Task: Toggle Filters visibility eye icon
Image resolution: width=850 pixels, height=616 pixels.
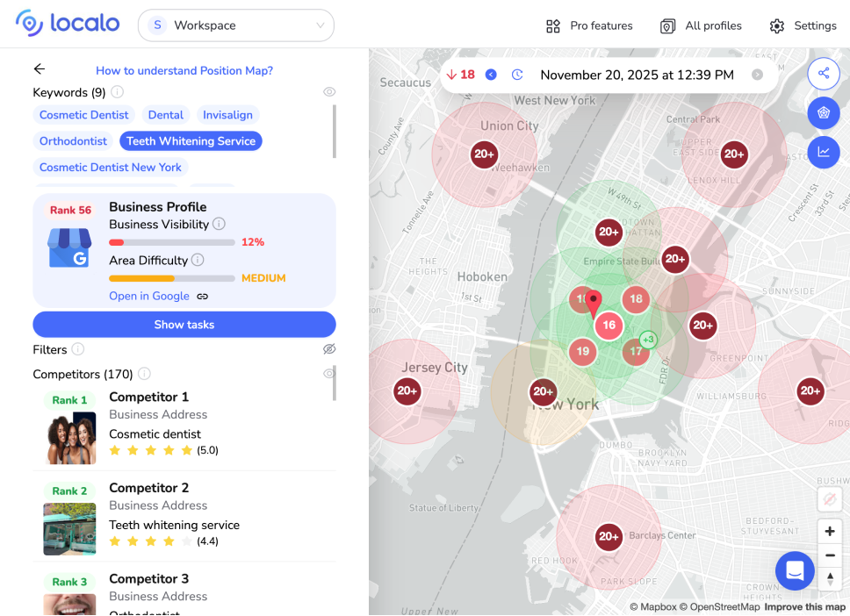Action: 329,349
